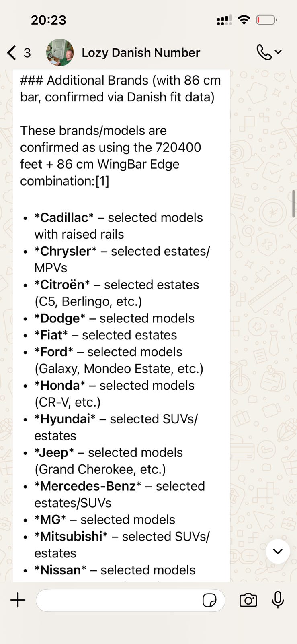Tap the low battery indicator
The width and height of the screenshot is (297, 644).
tap(266, 20)
